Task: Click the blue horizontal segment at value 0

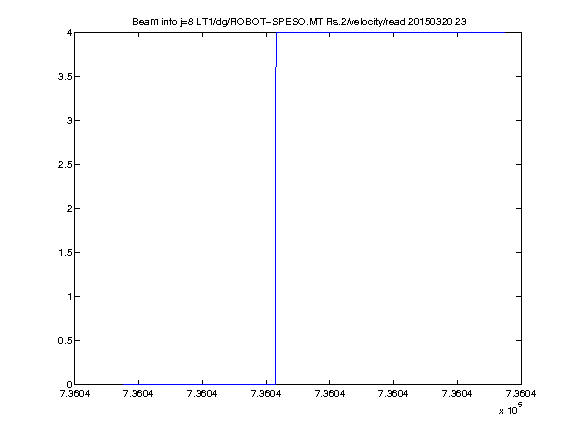Action: (199, 384)
